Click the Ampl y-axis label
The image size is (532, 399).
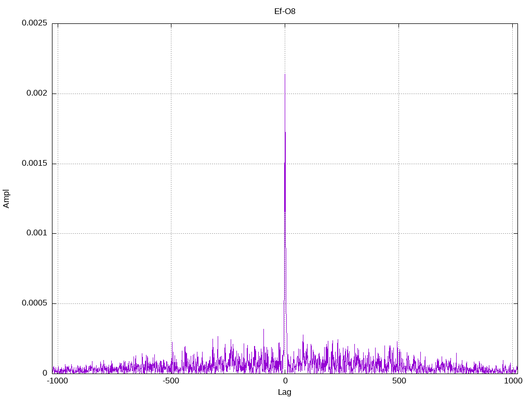coord(6,198)
